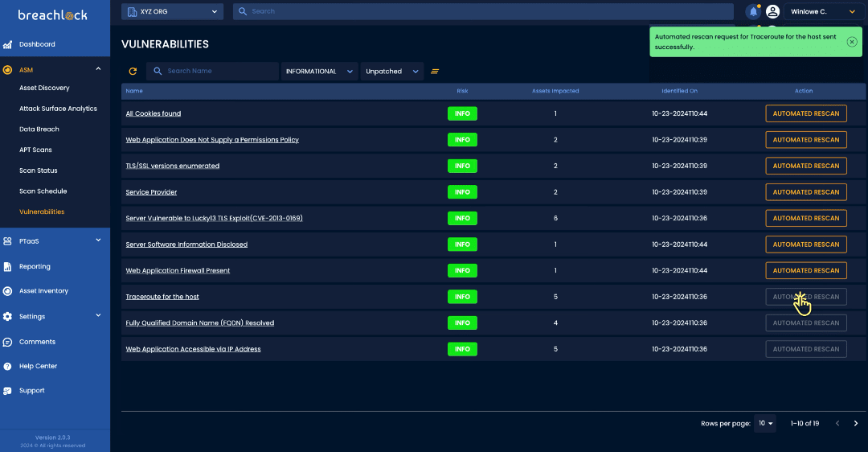Image resolution: width=868 pixels, height=452 pixels.
Task: Click the organization building icon
Action: 132,11
